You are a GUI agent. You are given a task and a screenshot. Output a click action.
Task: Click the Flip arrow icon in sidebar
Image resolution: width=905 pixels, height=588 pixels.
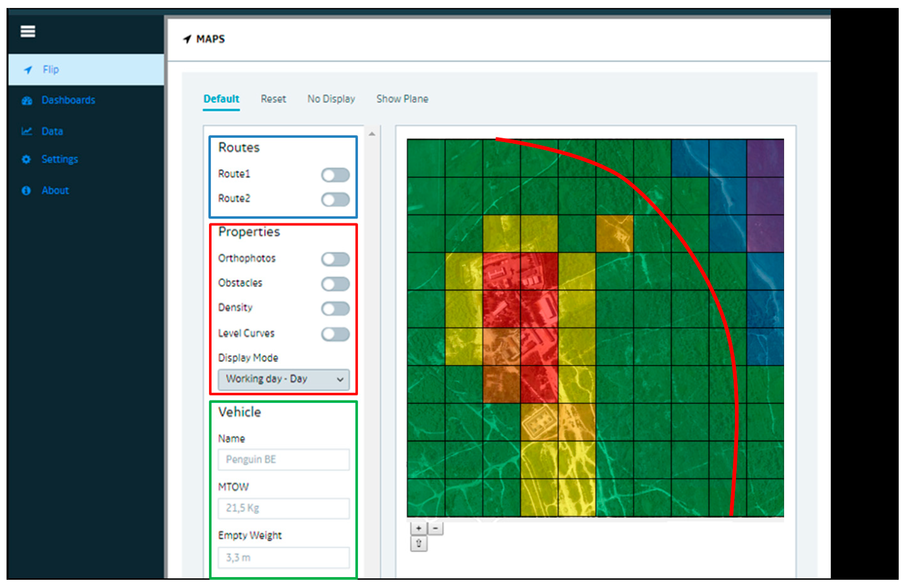pyautogui.click(x=28, y=70)
